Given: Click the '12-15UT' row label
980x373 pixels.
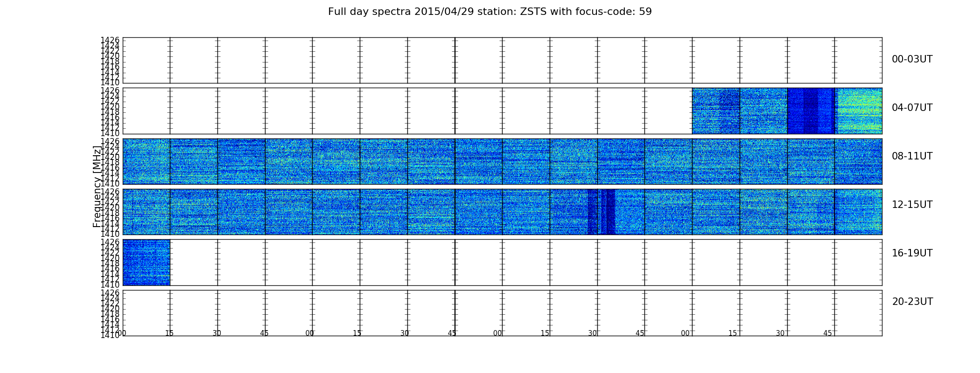Looking at the screenshot, I should coord(912,205).
